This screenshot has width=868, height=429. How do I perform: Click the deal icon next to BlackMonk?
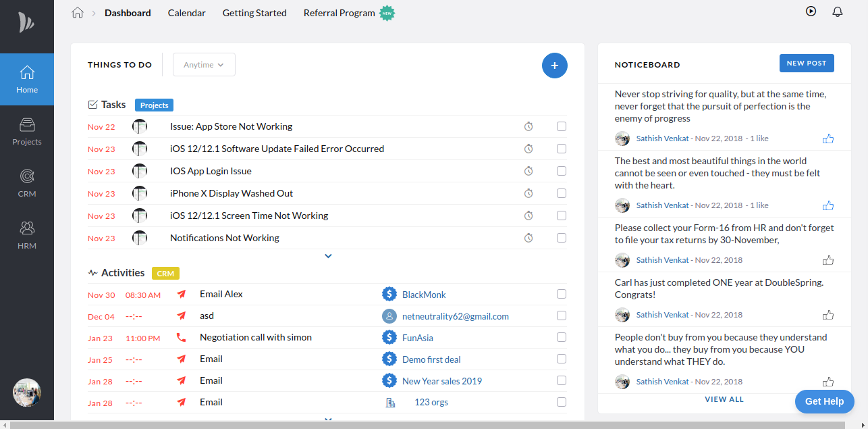pyautogui.click(x=389, y=294)
